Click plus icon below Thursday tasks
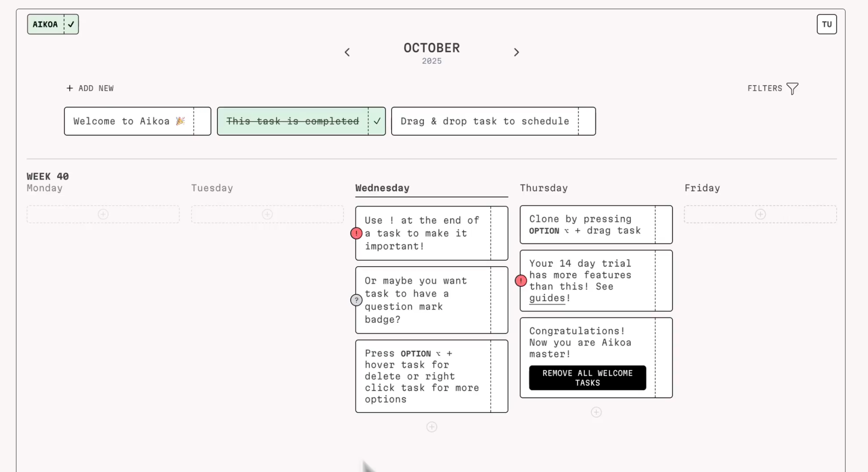This screenshot has width=868, height=472. tap(596, 412)
